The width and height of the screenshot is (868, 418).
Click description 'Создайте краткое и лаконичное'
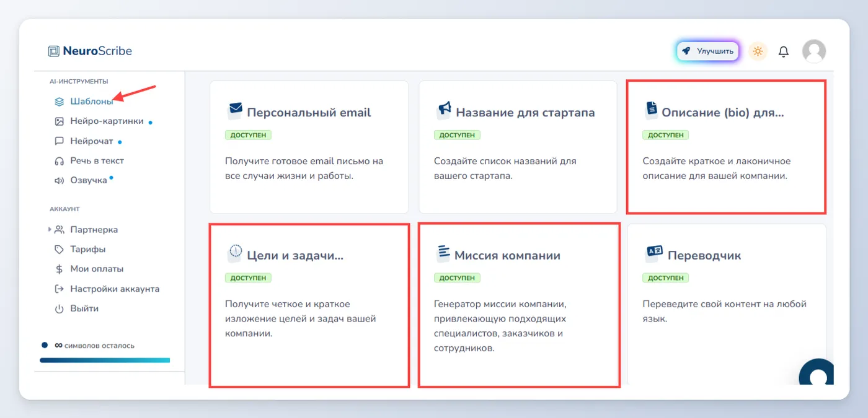pos(717,168)
